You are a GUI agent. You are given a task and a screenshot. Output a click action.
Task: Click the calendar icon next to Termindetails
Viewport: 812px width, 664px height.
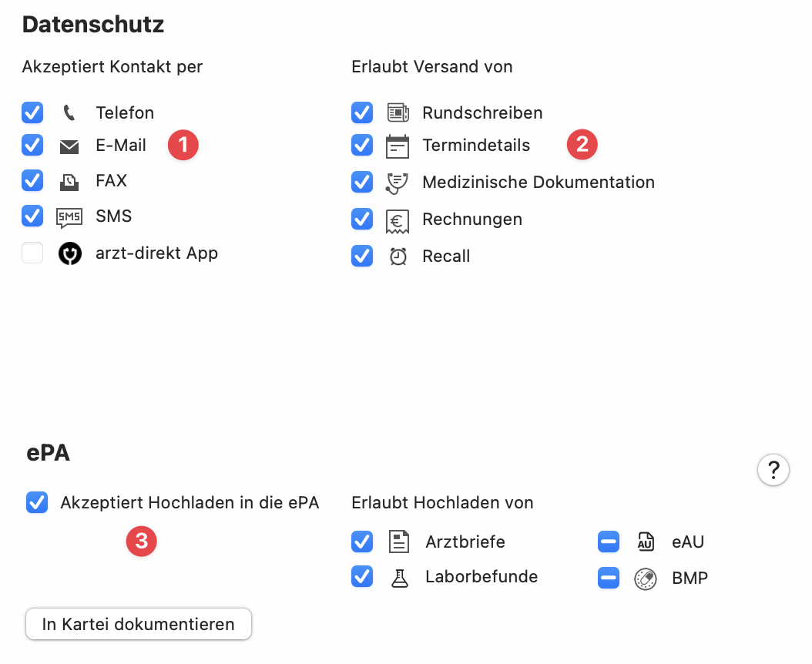[x=398, y=145]
